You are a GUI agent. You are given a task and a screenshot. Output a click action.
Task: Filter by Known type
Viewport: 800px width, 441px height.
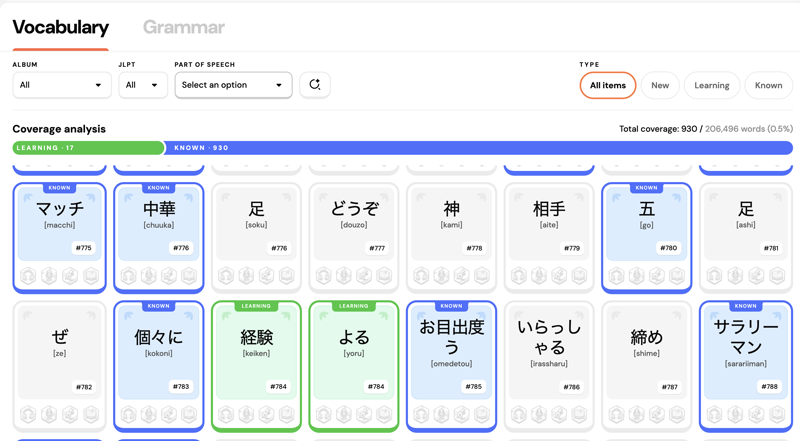[x=768, y=85]
